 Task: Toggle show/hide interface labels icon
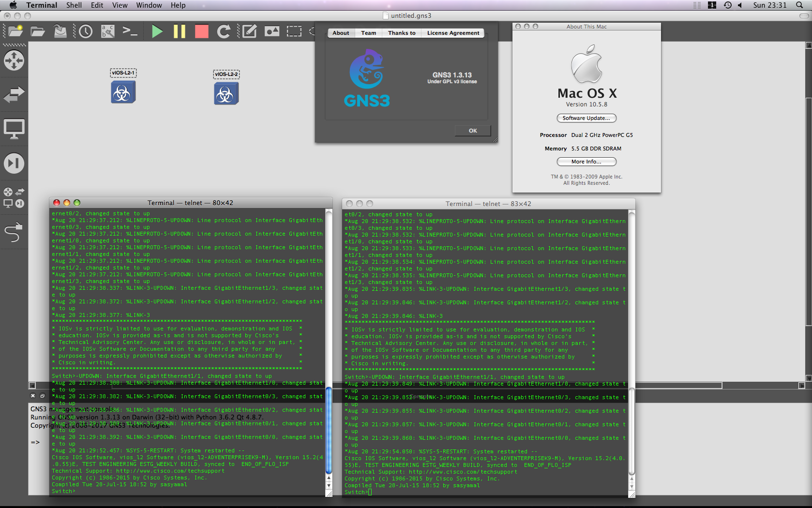[108, 31]
